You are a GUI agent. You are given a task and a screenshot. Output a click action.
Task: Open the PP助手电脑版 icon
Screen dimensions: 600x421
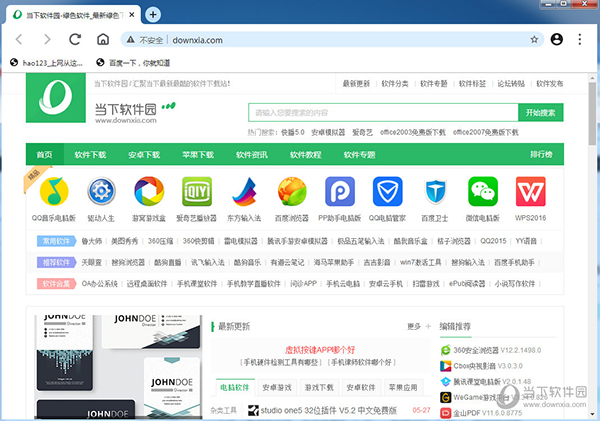(x=340, y=191)
